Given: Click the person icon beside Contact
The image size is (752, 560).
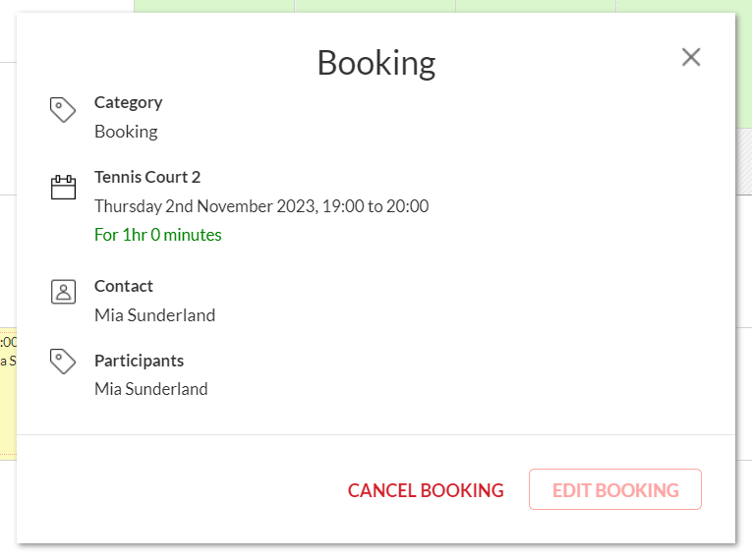Looking at the screenshot, I should [63, 291].
